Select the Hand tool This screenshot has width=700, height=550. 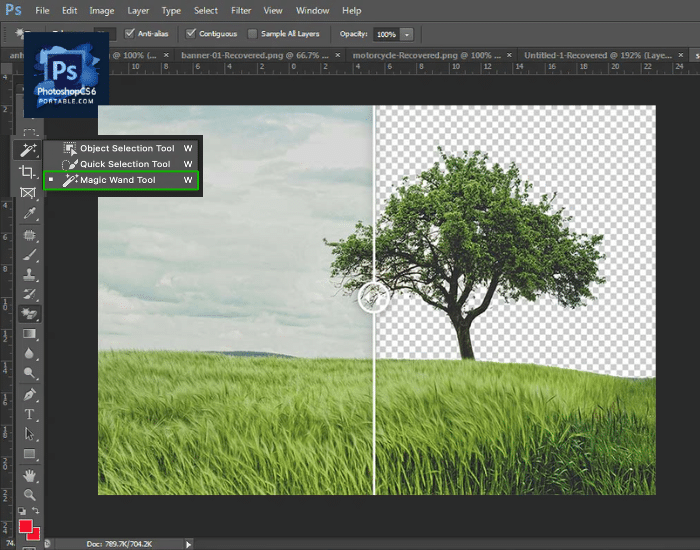click(29, 475)
